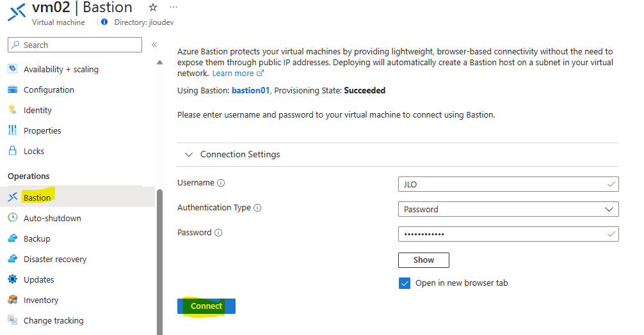Click the Azure Bastion logo beside vm02
This screenshot has height=335, width=644.
(17, 13)
